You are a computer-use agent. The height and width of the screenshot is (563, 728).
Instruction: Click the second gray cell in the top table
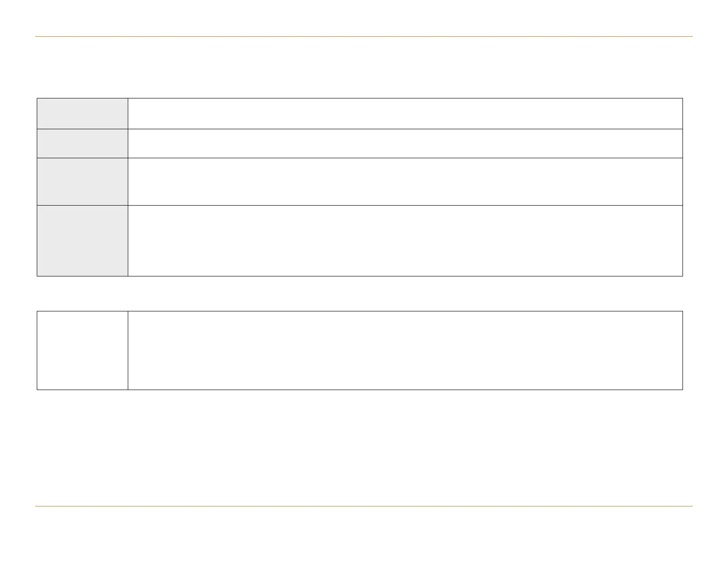click(x=82, y=144)
